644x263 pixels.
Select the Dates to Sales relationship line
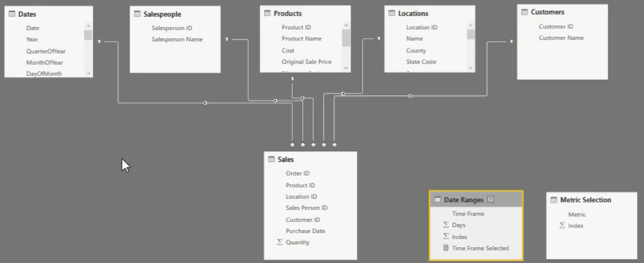(x=205, y=103)
